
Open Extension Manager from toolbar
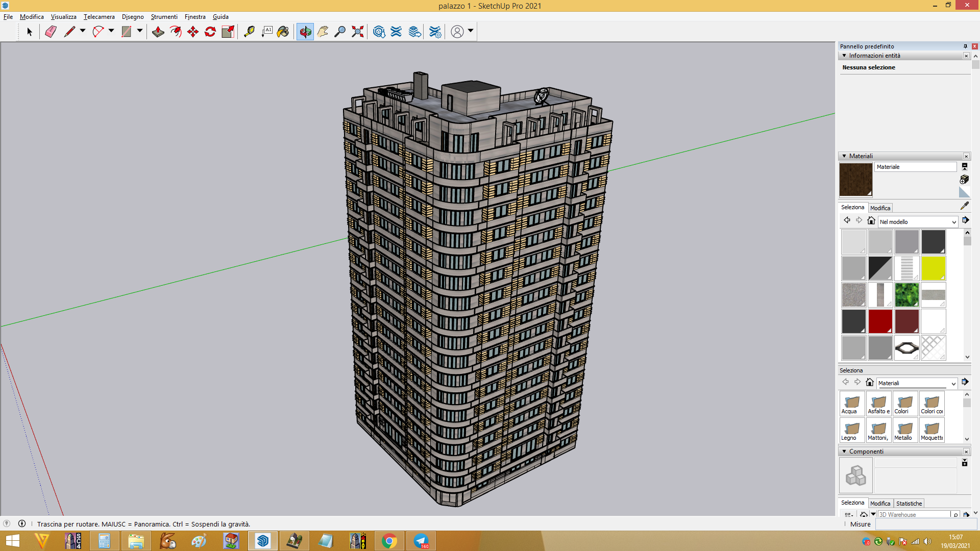coord(435,32)
